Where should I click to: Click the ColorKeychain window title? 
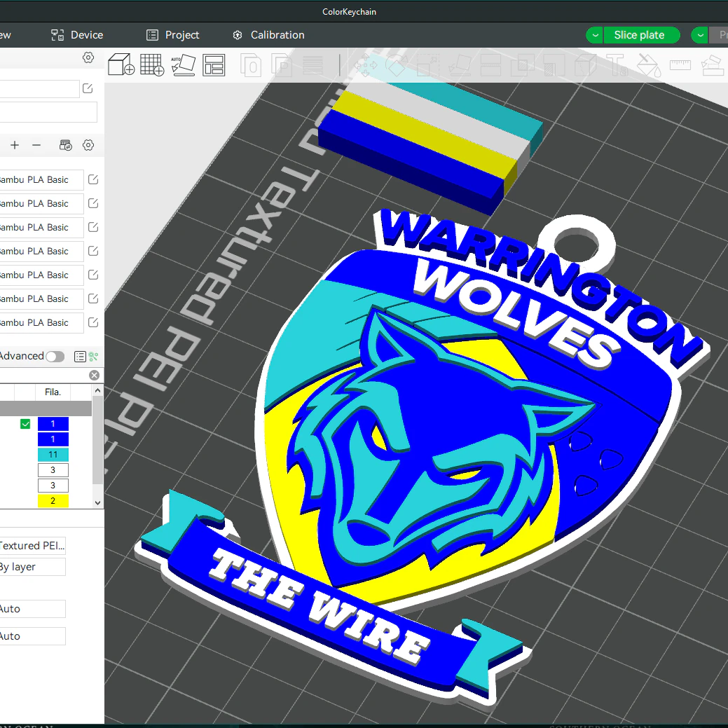(349, 12)
